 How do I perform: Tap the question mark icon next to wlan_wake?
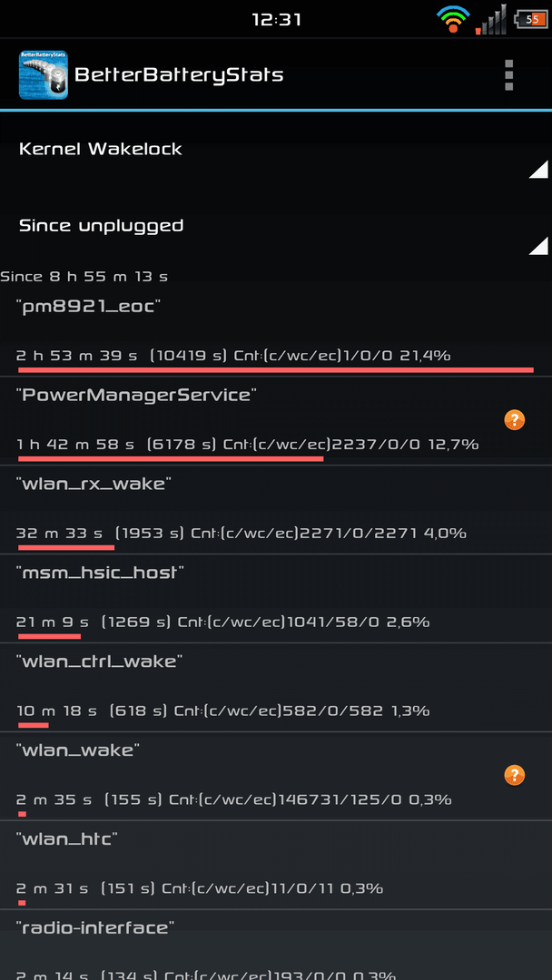515,776
